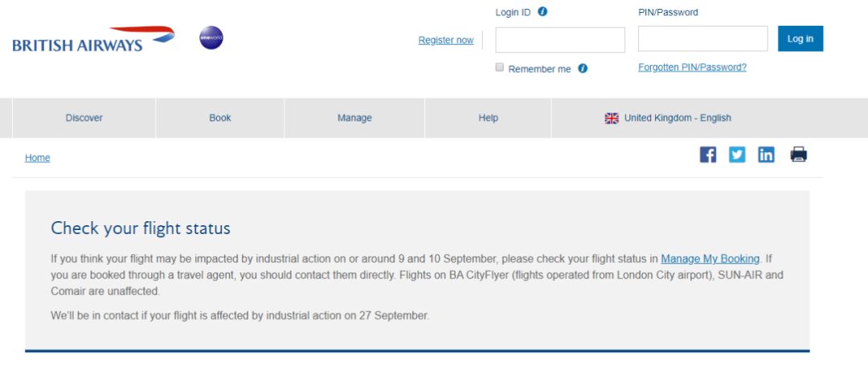
Task: Follow the Register now link
Action: click(445, 40)
